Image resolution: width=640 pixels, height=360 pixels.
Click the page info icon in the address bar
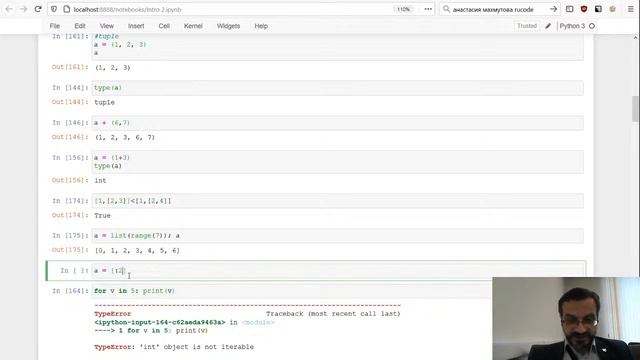[67, 9]
